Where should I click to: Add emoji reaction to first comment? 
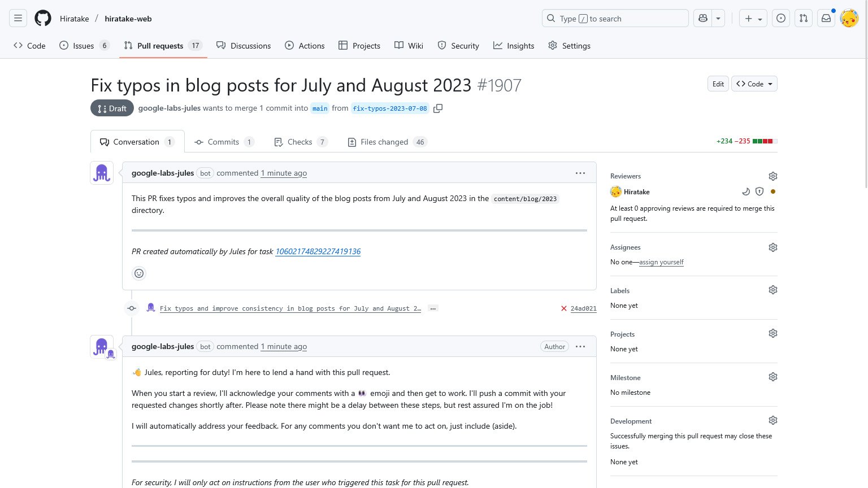pyautogui.click(x=139, y=273)
